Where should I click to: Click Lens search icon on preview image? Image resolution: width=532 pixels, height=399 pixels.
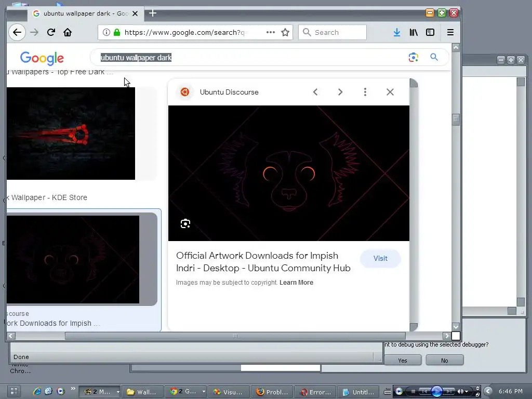coord(185,223)
